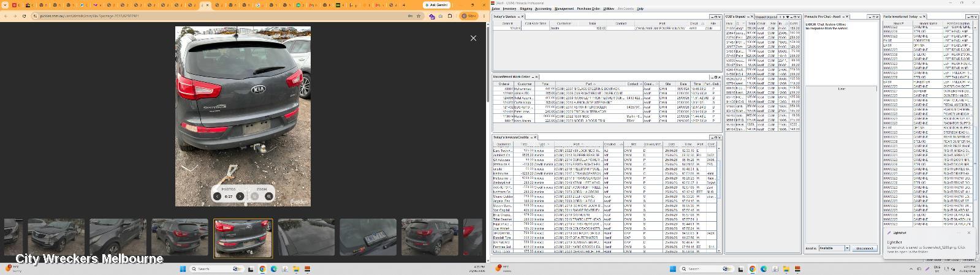Image resolution: width=980 pixels, height=275 pixels.
Task: Close the Today's Invoices/Credits panel tab
Action: point(534,137)
